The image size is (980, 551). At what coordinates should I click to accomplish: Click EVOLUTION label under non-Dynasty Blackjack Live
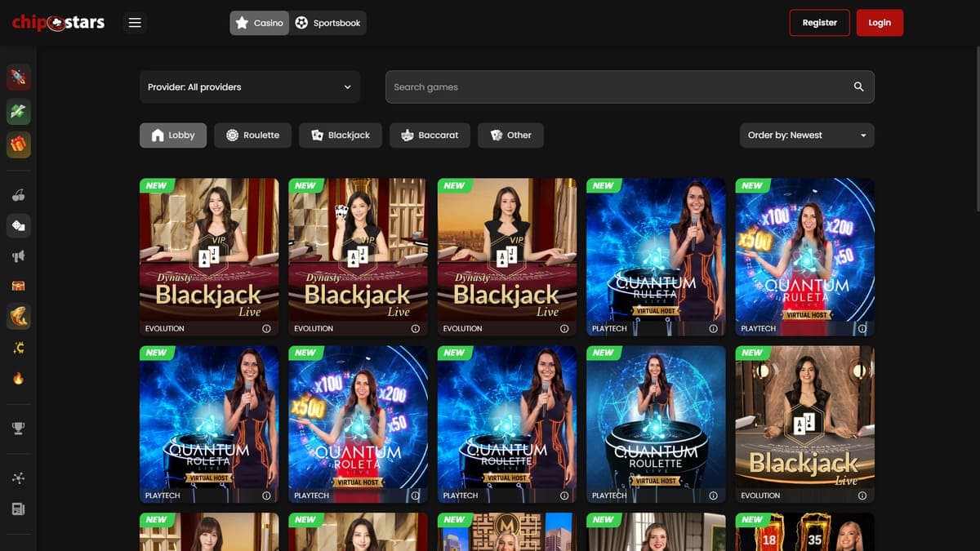pos(760,495)
